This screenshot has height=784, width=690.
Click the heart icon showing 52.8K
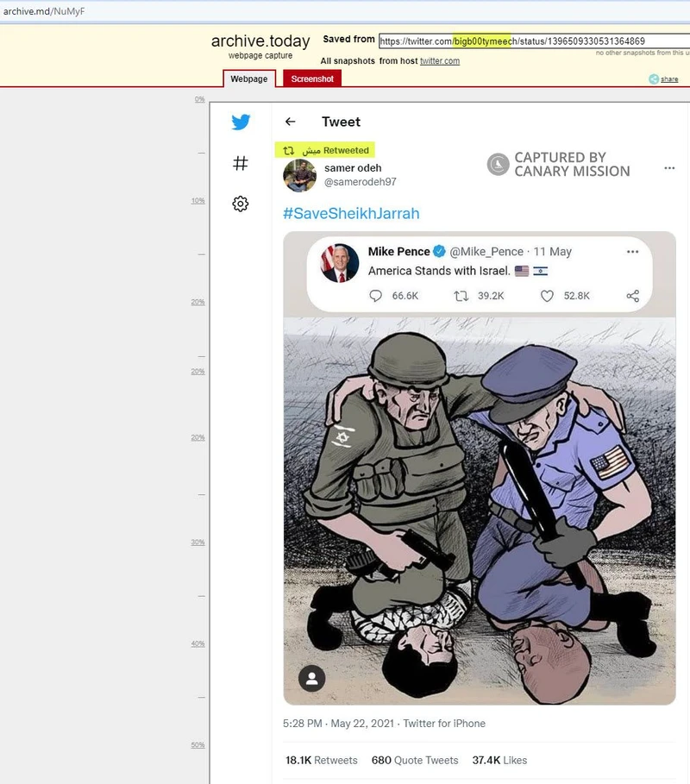coord(547,296)
